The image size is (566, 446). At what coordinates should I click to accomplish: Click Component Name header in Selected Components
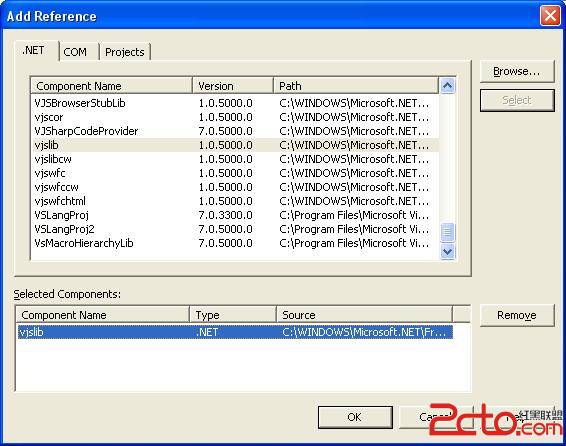(103, 315)
